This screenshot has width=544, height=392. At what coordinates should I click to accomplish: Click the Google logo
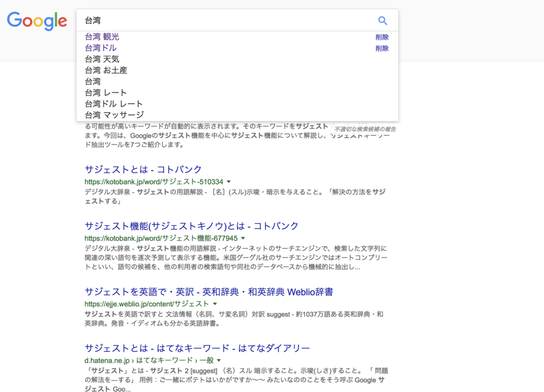(x=37, y=21)
